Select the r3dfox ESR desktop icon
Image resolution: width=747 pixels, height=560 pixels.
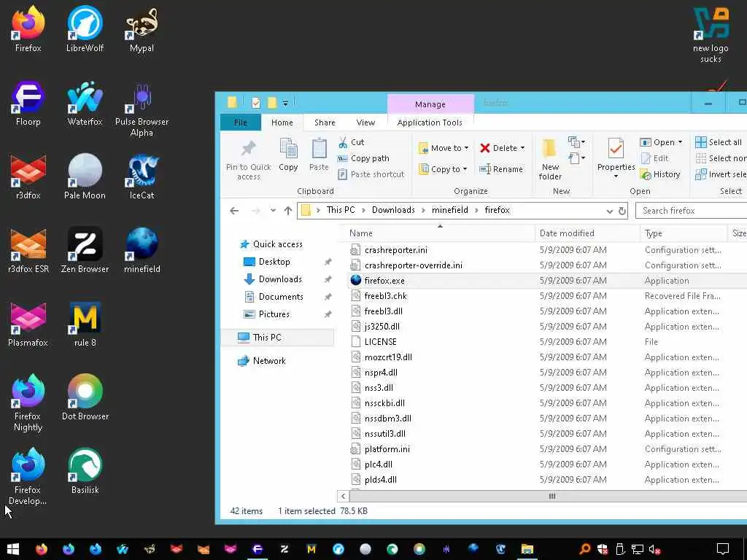coord(28,250)
